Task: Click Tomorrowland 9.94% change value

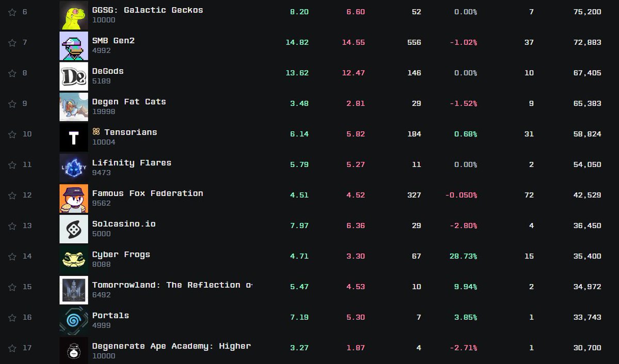Action: 466,287
